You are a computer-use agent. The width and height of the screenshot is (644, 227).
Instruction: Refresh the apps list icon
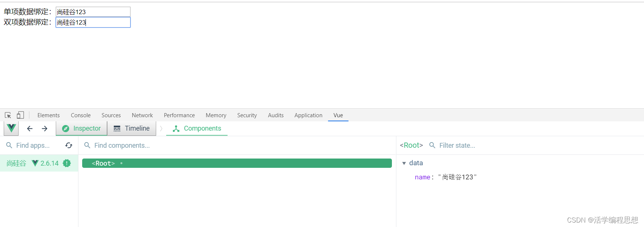[69, 146]
